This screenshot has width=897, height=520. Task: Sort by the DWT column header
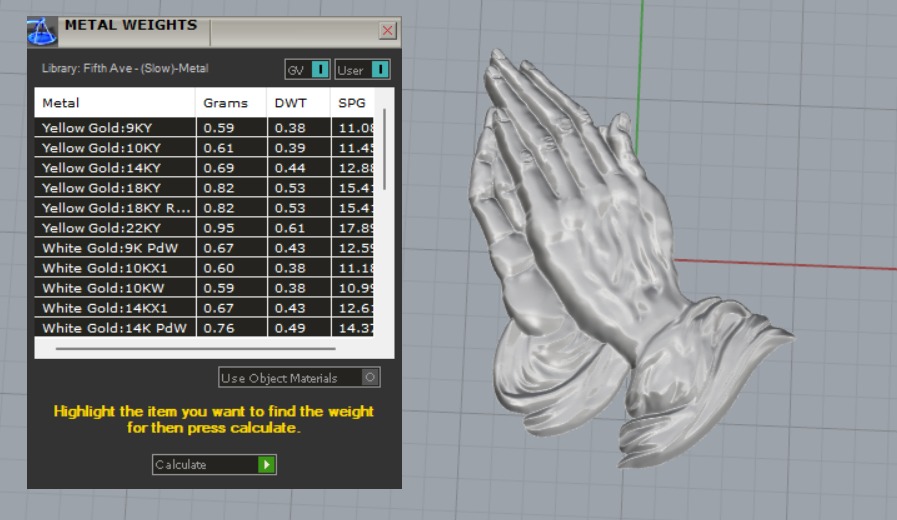point(299,103)
